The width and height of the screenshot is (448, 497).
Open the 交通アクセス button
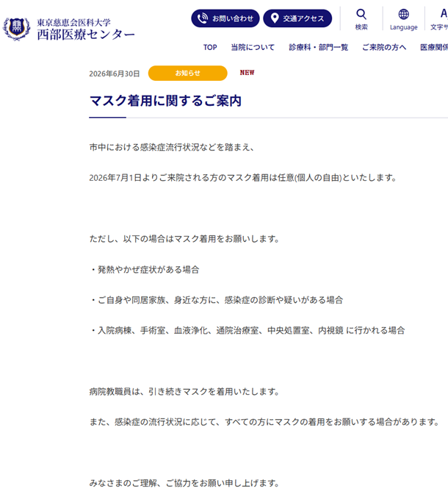point(297,18)
